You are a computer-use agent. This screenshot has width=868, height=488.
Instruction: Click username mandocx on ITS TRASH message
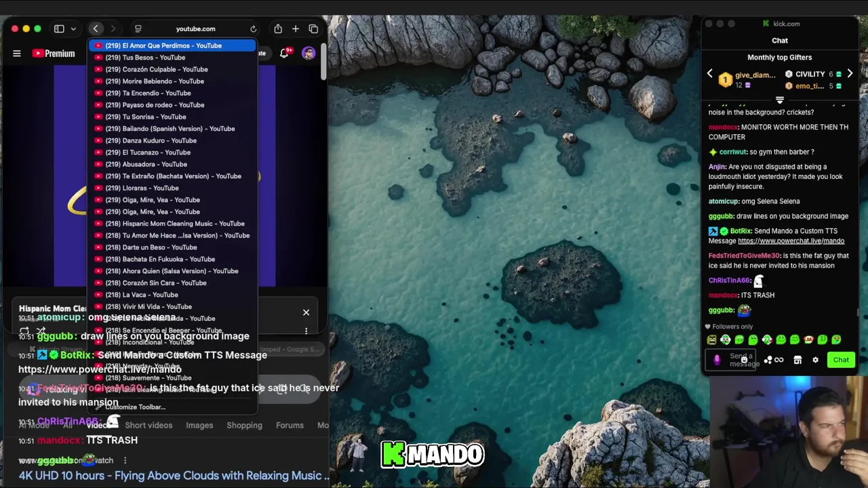tap(723, 295)
